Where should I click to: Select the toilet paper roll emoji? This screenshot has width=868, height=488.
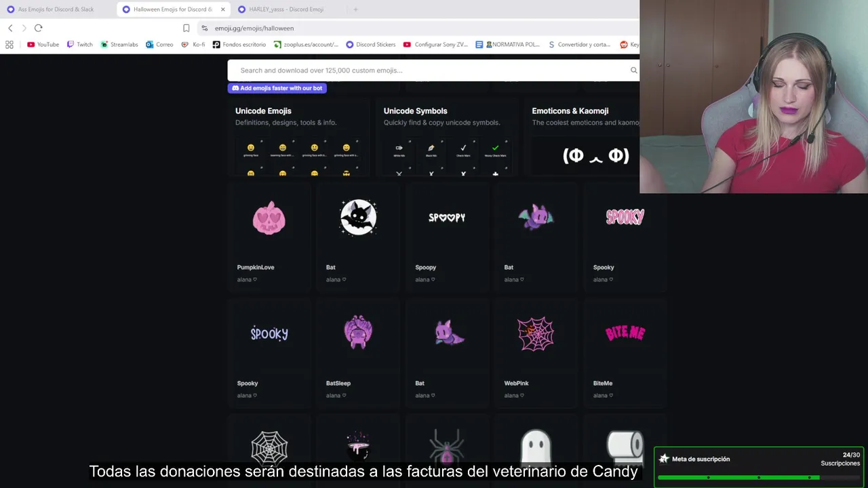click(x=625, y=447)
